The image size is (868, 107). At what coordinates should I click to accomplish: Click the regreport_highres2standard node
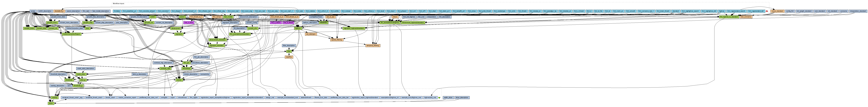[x=354, y=28]
